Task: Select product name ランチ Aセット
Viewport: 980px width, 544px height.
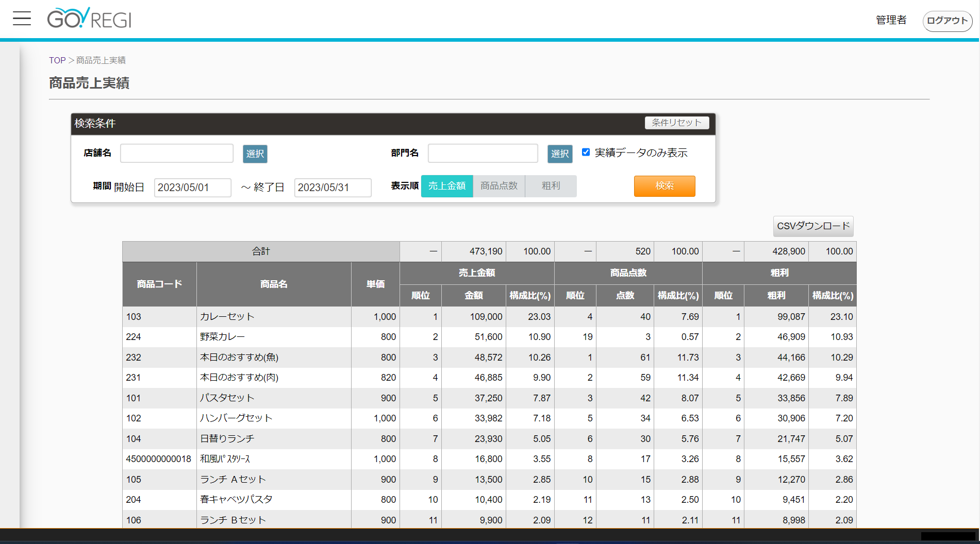Action: tap(233, 480)
